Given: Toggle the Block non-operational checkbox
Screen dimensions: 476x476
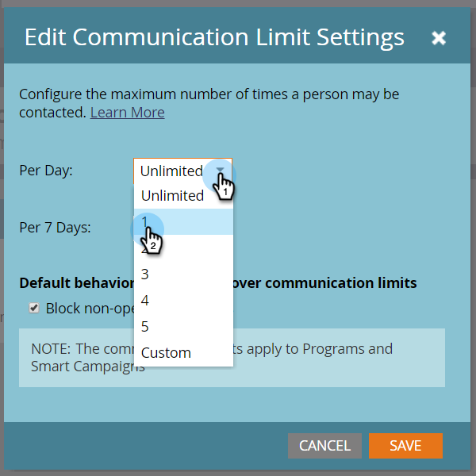Looking at the screenshot, I should [x=34, y=308].
